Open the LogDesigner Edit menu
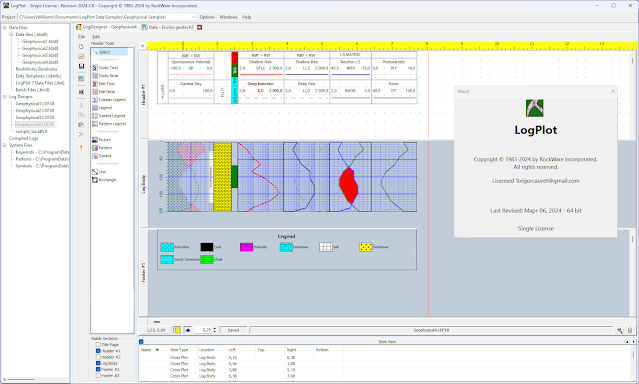 pyautogui.click(x=96, y=37)
